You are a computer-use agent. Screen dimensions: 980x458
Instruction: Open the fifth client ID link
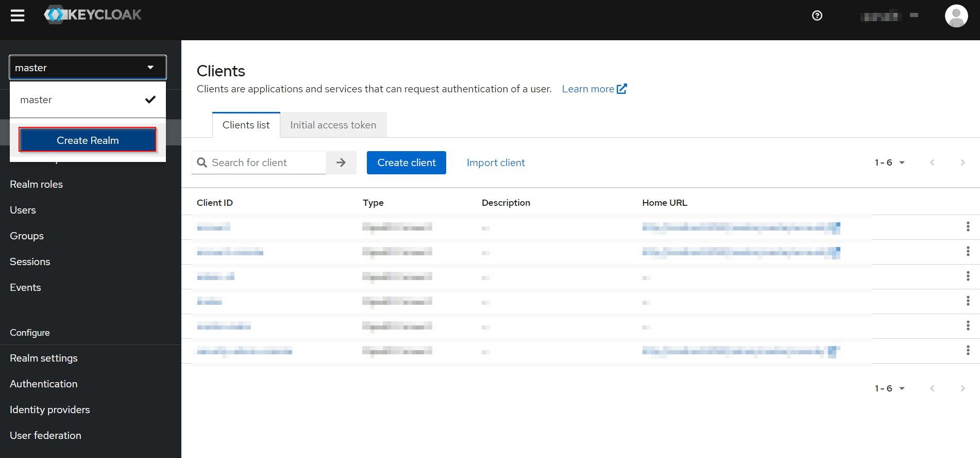pos(224,326)
